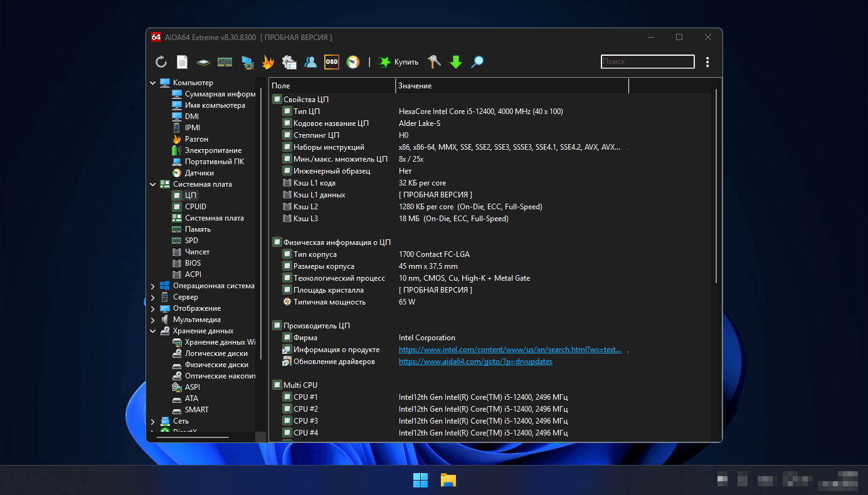Select the Разгон tree item
The height and width of the screenshot is (495, 868).
pyautogui.click(x=189, y=139)
